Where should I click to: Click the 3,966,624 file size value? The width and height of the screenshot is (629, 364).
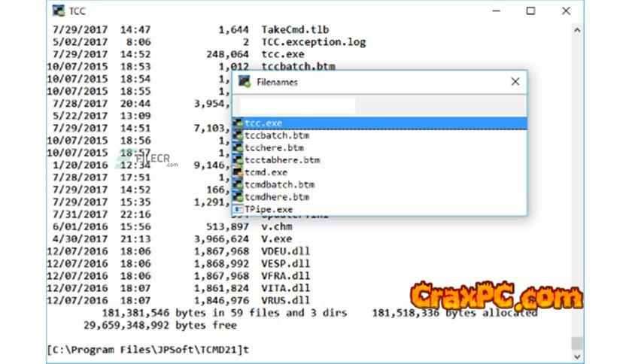[x=221, y=239]
